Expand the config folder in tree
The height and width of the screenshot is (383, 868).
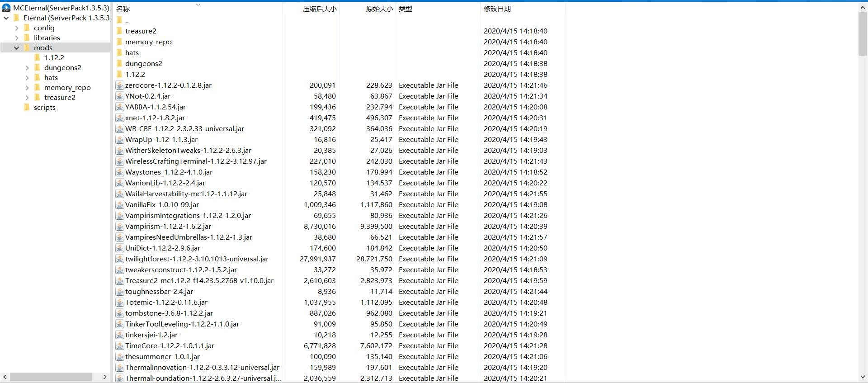pyautogui.click(x=17, y=28)
